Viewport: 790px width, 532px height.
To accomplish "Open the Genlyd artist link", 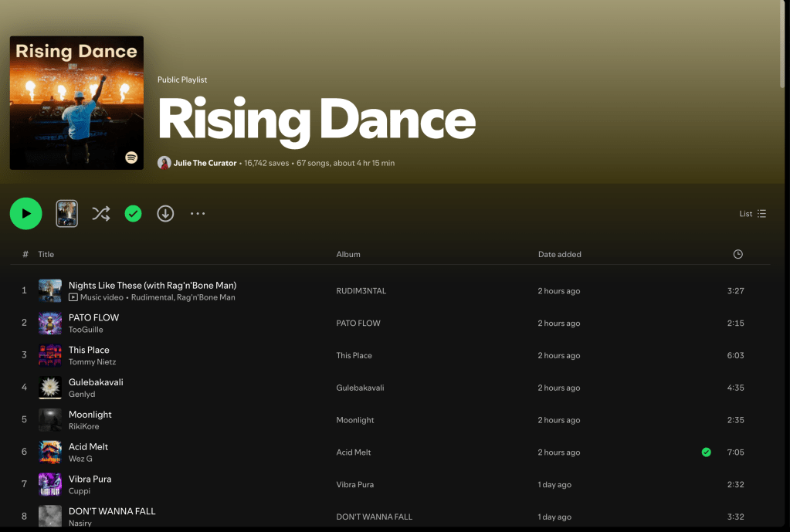I will (x=82, y=394).
